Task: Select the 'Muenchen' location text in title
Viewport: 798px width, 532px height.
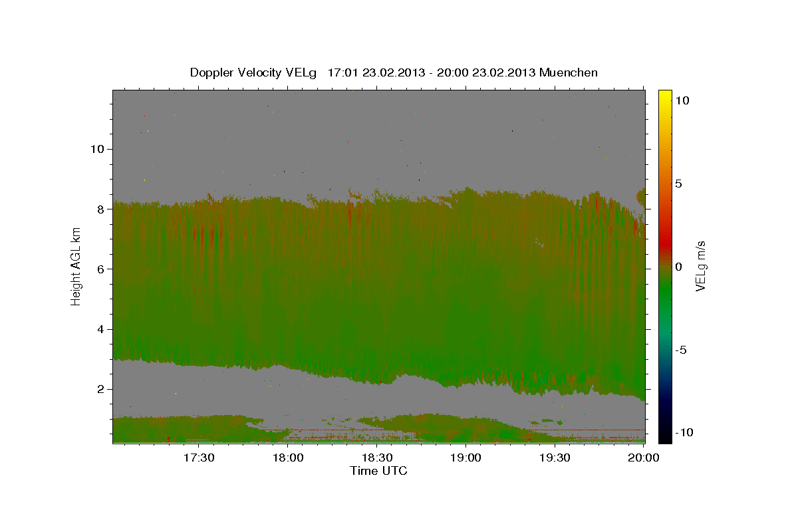Action: coord(570,72)
